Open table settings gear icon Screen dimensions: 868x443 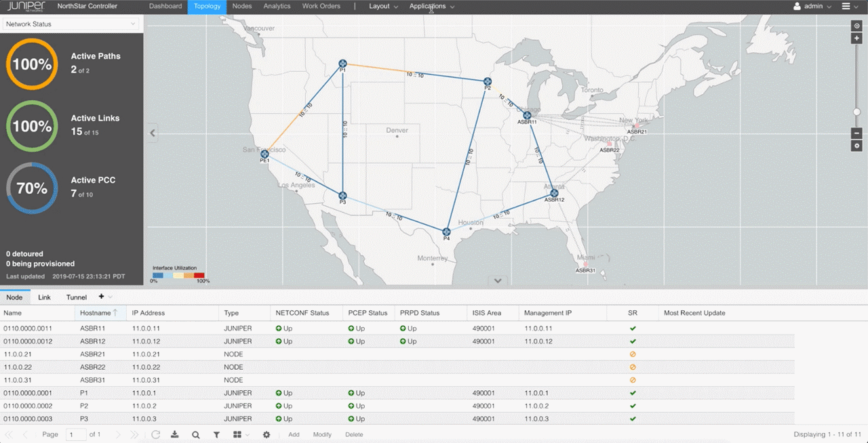[x=267, y=434]
